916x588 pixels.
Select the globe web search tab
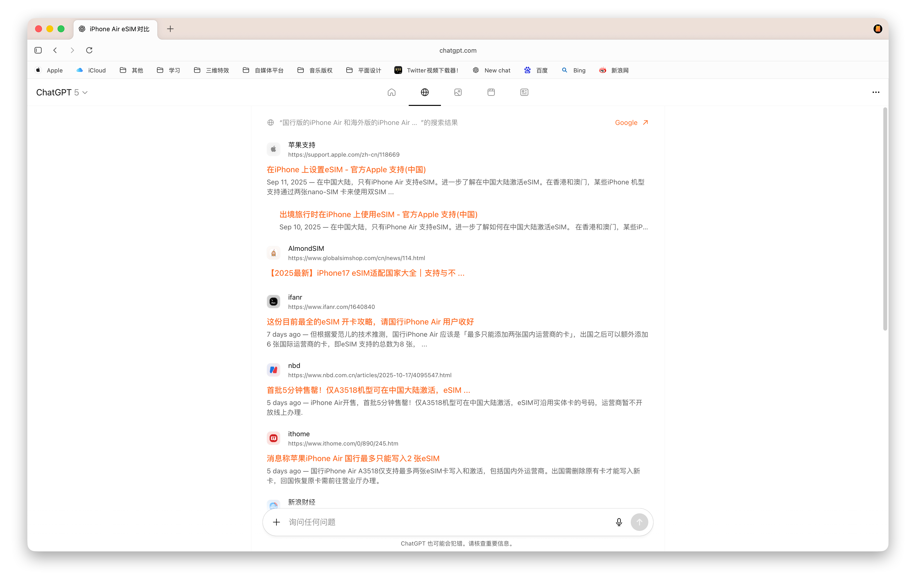(x=425, y=92)
